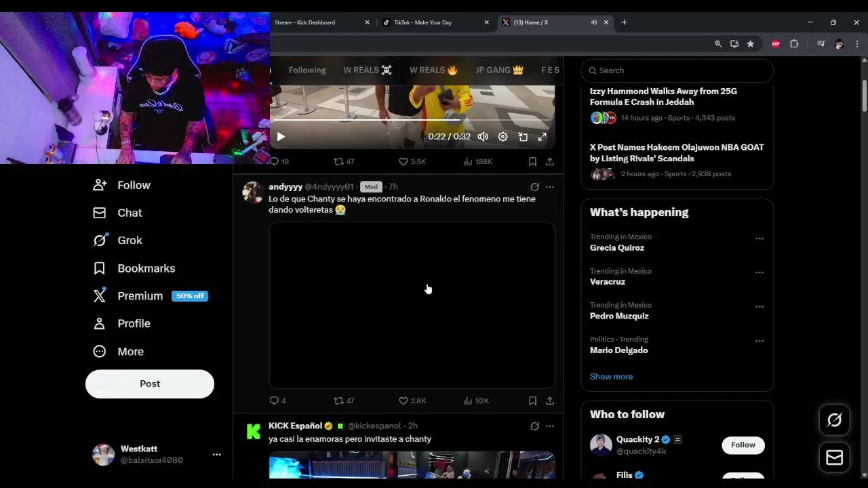
Task: Open Hakeem Olajuwon NBA GOAT story
Action: click(677, 161)
